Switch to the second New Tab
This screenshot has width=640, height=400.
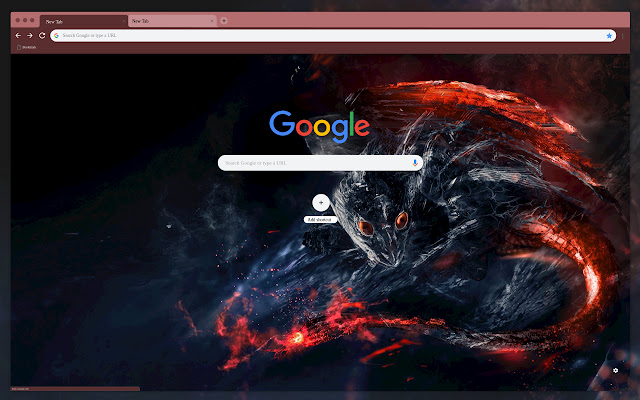(x=172, y=21)
